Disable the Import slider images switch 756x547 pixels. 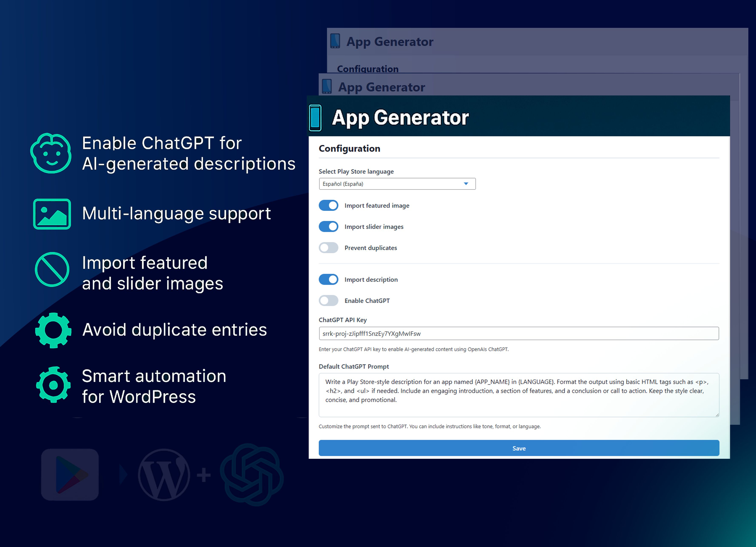coord(328,227)
